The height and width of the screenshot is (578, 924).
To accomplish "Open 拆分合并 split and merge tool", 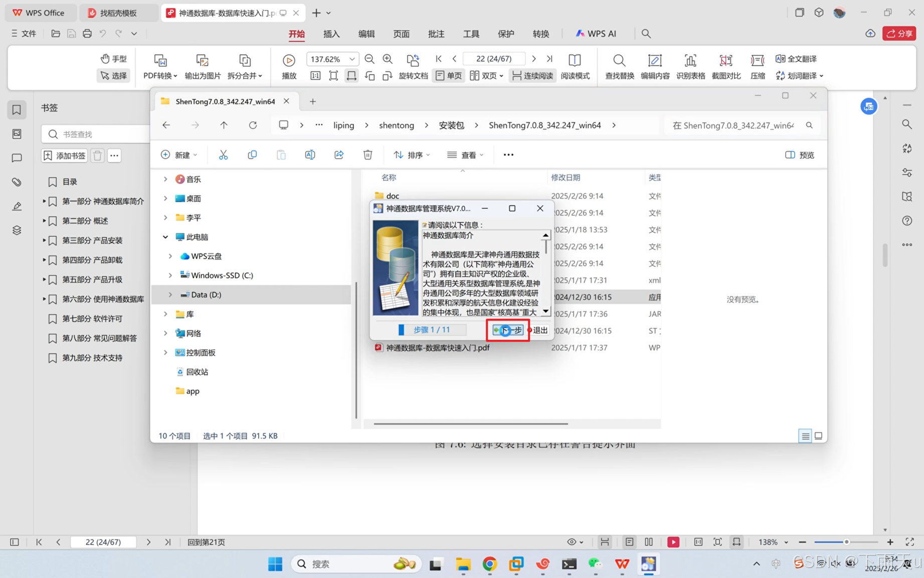I will point(245,67).
